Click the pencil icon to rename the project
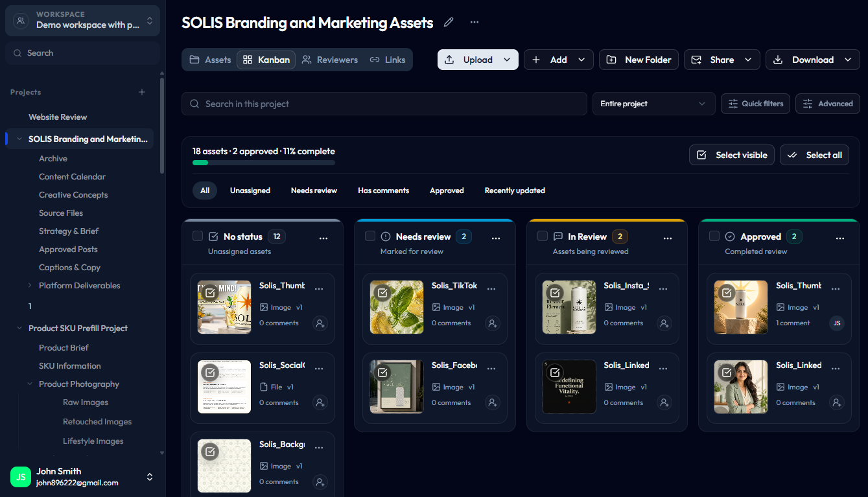The image size is (868, 497). 449,23
